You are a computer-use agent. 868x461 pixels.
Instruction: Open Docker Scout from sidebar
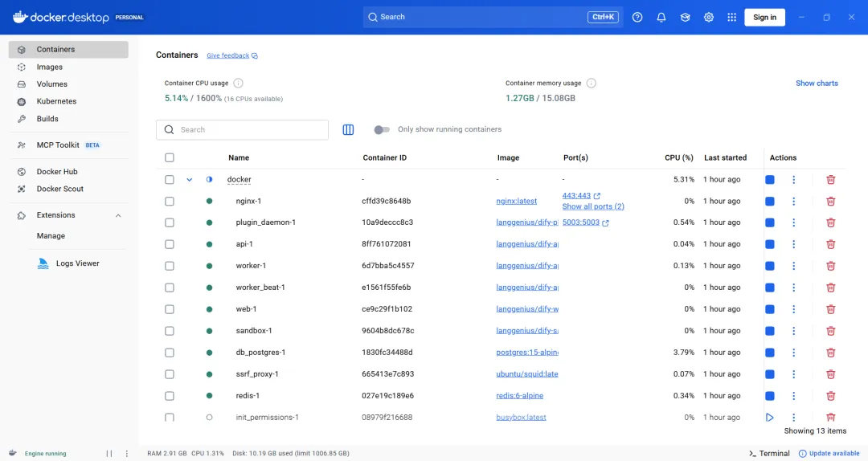click(x=68, y=189)
